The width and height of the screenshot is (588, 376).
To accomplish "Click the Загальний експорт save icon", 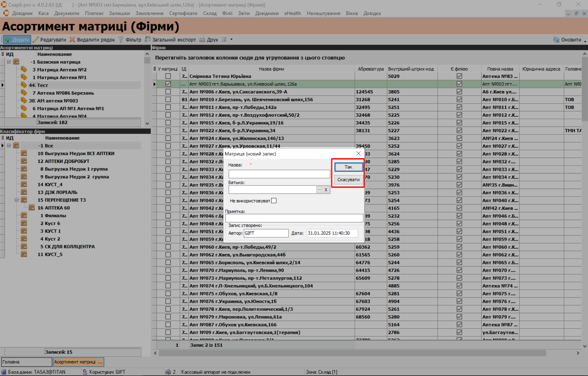I will pos(148,40).
